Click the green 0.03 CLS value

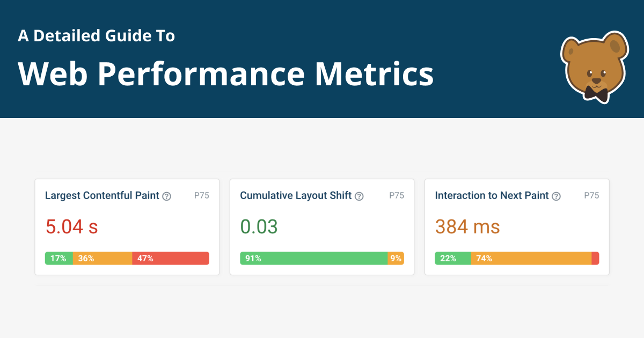[260, 226]
